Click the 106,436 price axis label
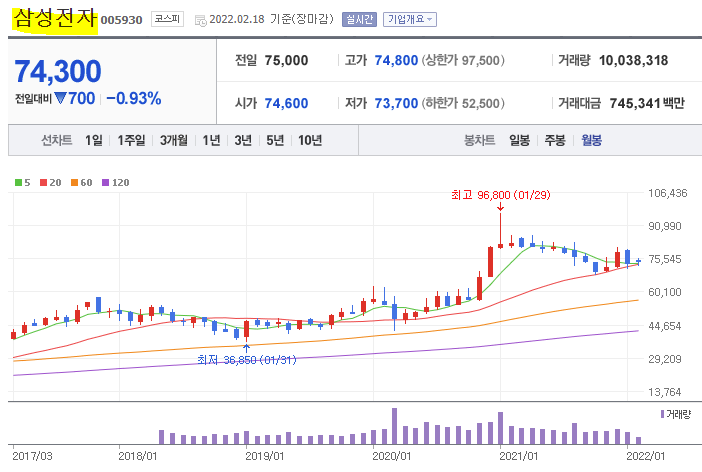The height and width of the screenshot is (472, 702). (x=668, y=193)
